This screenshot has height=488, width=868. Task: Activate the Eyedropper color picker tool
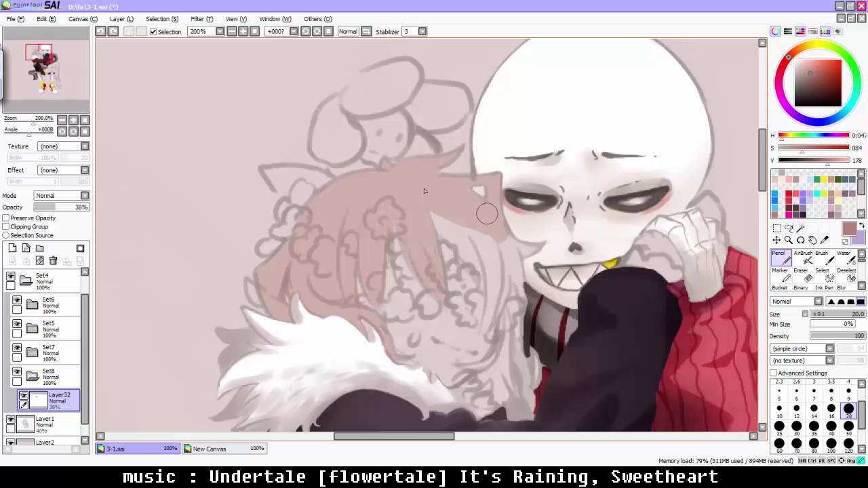click(825, 240)
